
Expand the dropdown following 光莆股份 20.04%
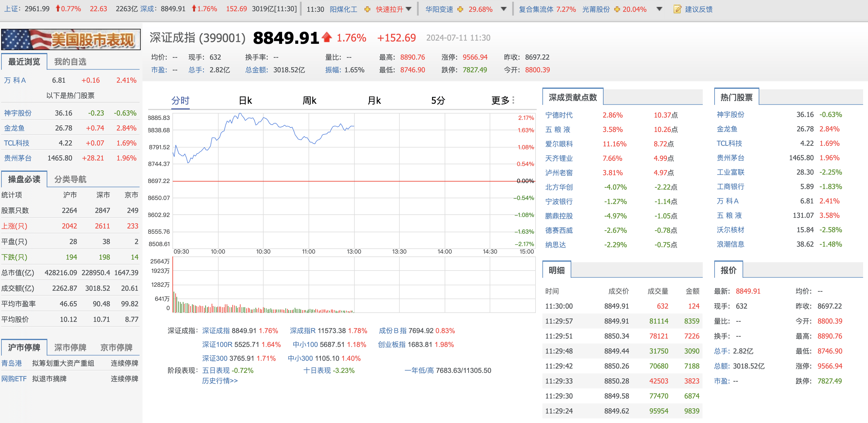click(660, 9)
